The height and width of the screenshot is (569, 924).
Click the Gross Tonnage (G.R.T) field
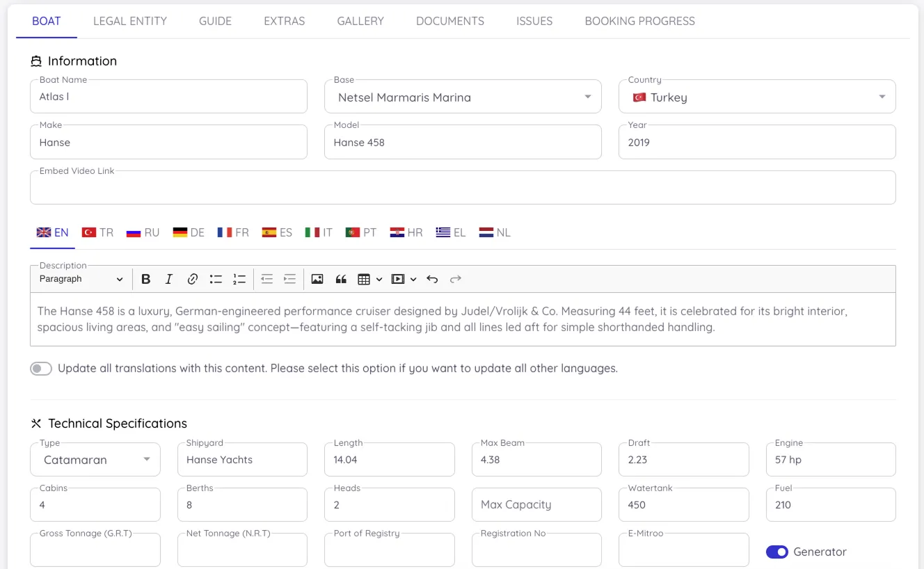pos(95,550)
